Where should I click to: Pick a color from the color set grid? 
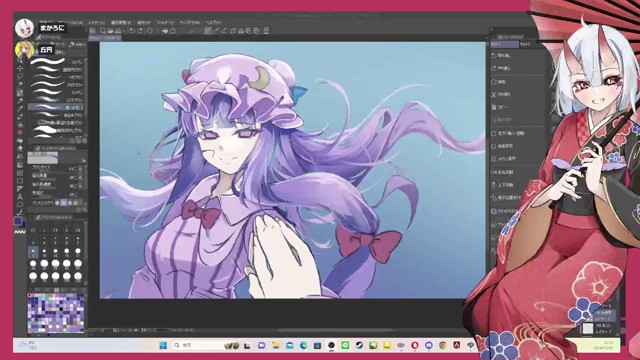(x=56, y=313)
